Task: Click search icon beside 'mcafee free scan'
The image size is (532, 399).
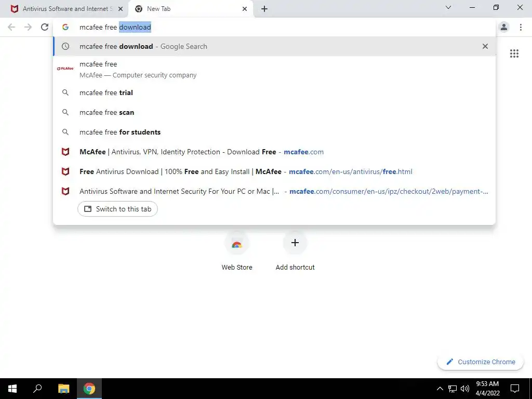Action: 65,112
